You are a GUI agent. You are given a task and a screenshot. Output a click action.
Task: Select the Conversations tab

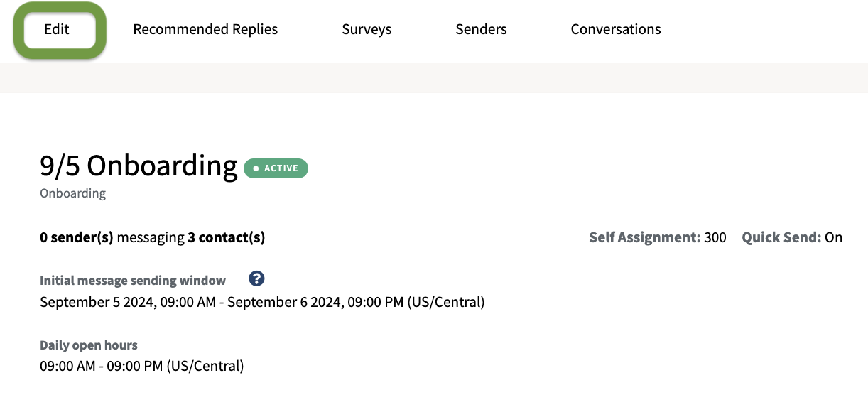[615, 30]
